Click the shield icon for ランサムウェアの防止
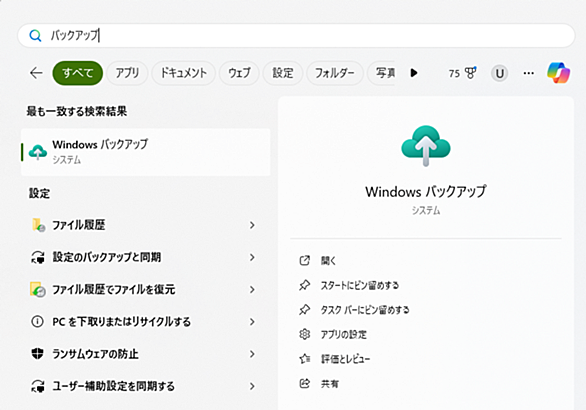586x410 pixels. [x=37, y=354]
